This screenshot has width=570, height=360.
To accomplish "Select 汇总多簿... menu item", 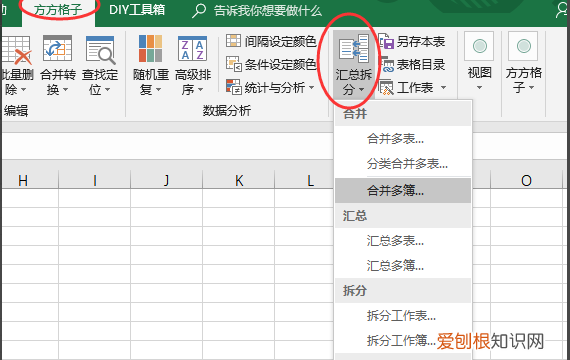I will click(x=403, y=266).
